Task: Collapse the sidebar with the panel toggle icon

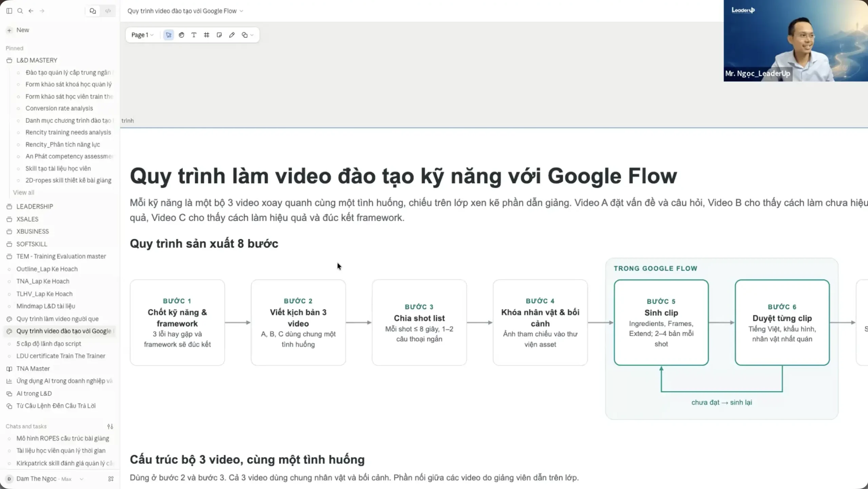Action: click(9, 11)
